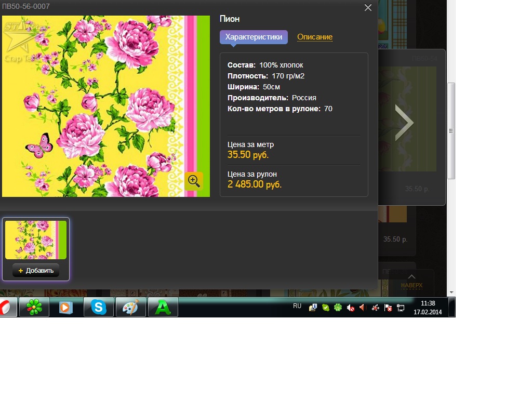Switch to the Описание tab
The height and width of the screenshot is (399, 532).
point(314,37)
